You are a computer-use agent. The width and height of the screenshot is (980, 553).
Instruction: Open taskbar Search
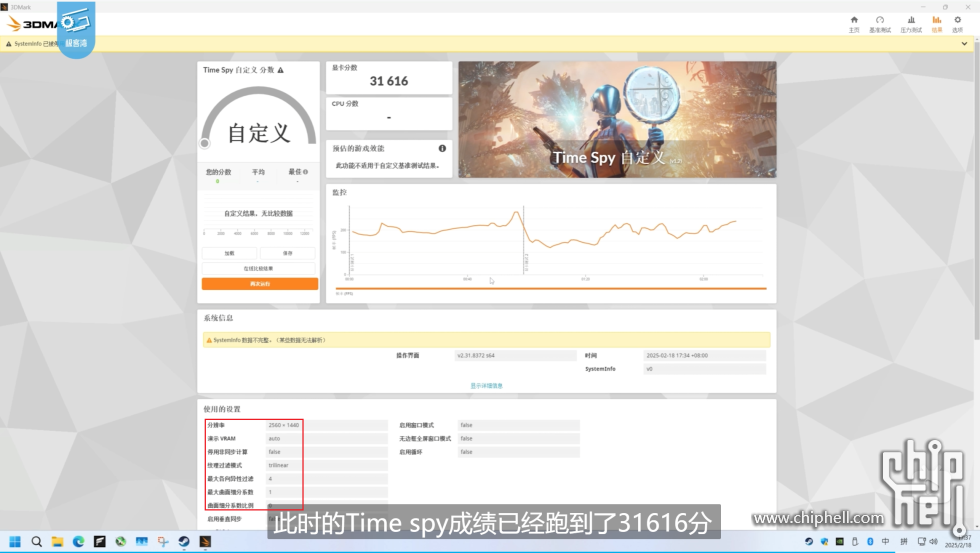(36, 542)
